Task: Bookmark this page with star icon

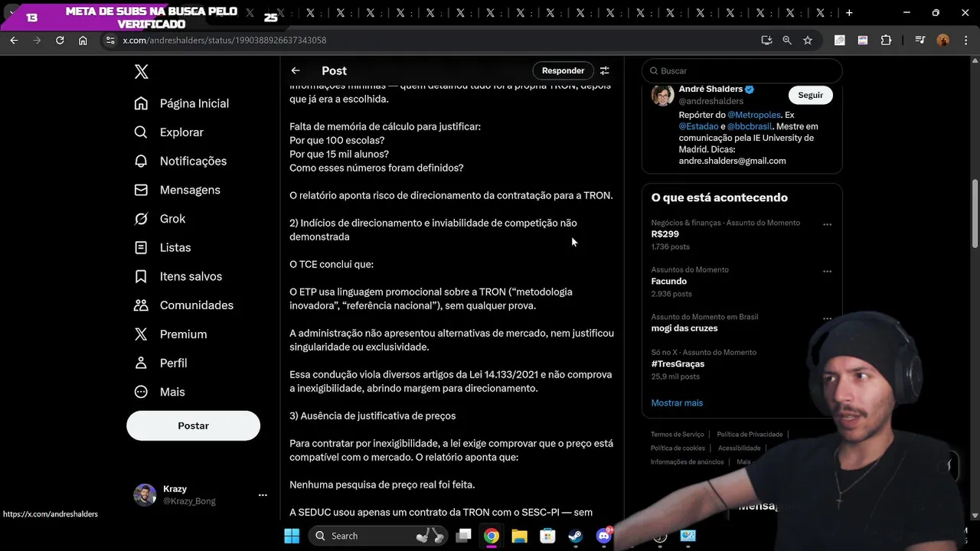Action: [x=808, y=41]
